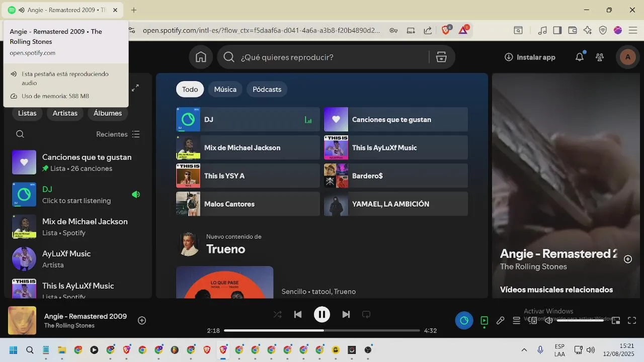Filter library by Artistas
Screen dimensions: 644x362
click(x=65, y=113)
